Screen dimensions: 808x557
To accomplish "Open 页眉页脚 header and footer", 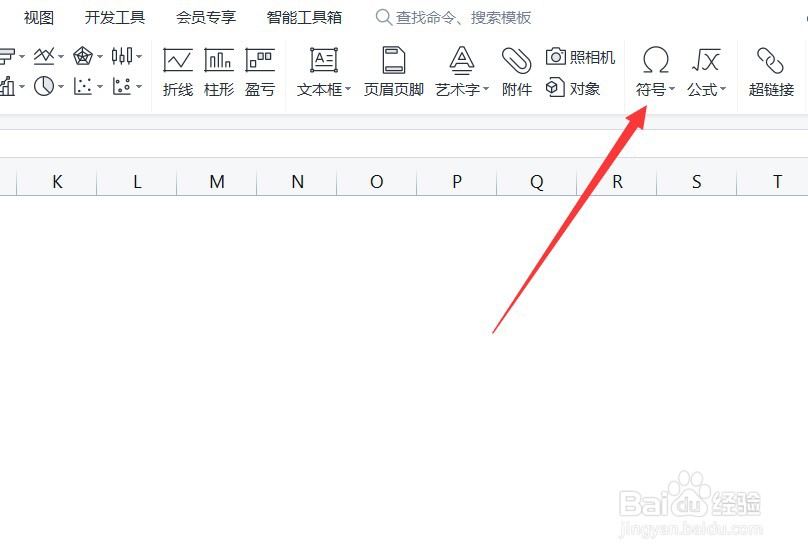I will 394,72.
